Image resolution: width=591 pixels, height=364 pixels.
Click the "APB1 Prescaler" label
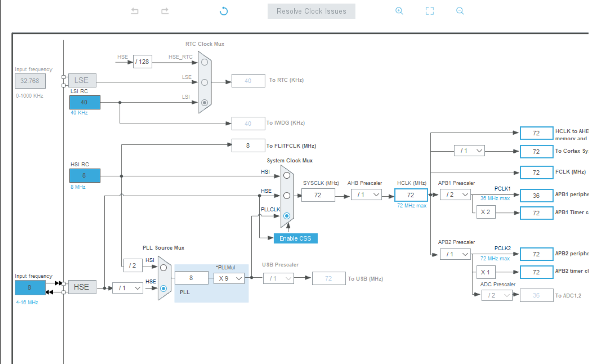457,183
